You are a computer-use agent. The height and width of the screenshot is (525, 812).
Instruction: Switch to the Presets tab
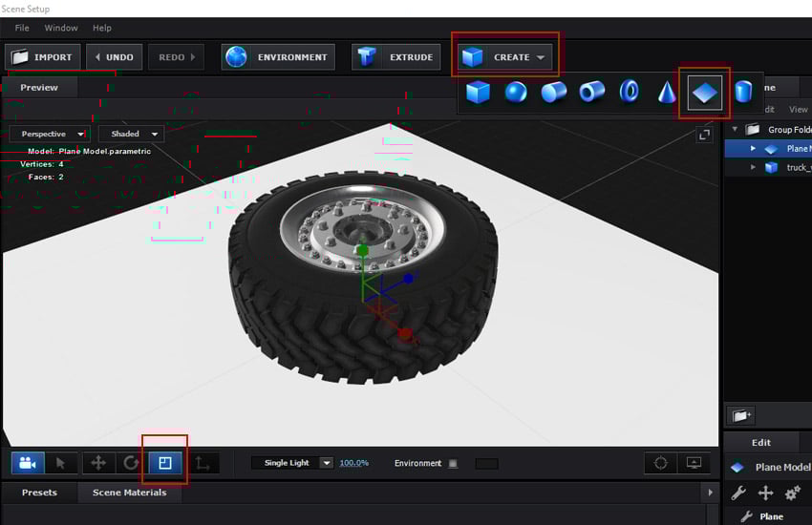pos(39,493)
